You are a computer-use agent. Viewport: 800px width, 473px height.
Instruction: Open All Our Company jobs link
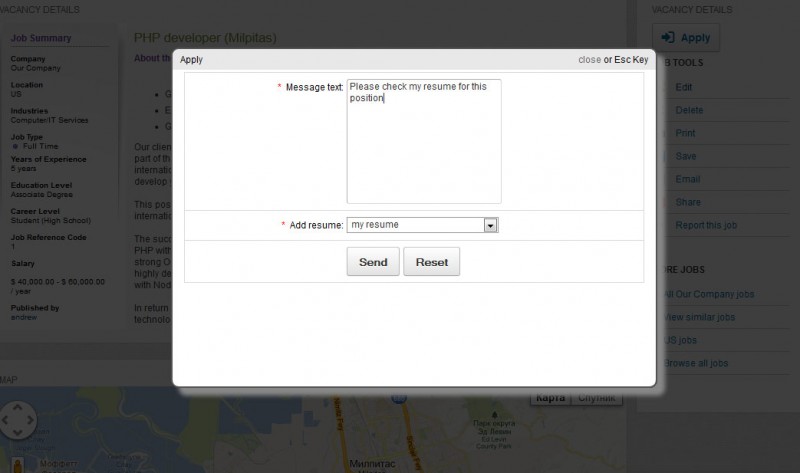(x=709, y=294)
